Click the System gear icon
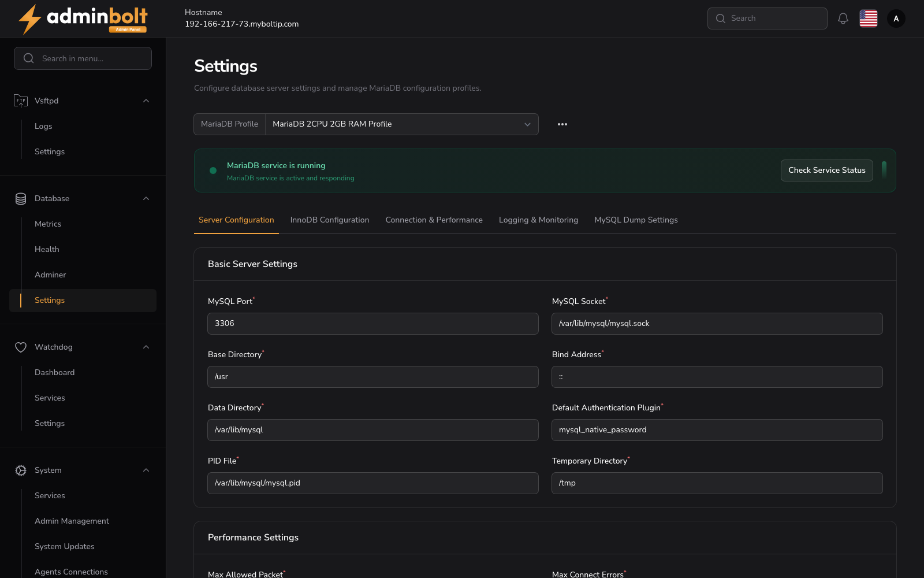Screen dimensions: 924x578 21,470
